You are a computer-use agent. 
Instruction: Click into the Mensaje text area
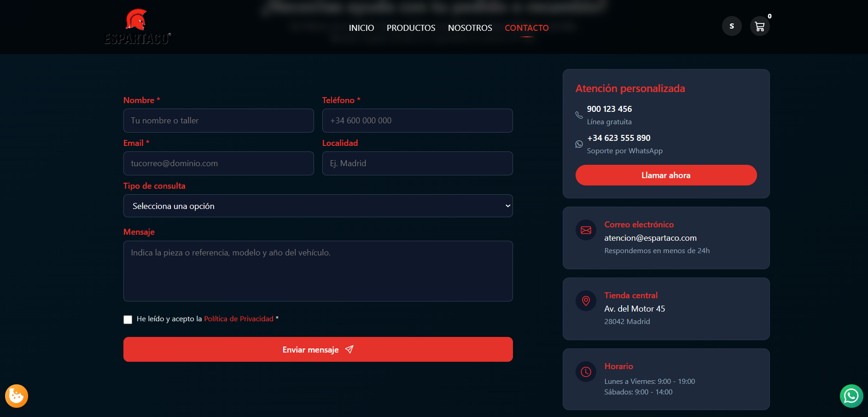point(318,271)
